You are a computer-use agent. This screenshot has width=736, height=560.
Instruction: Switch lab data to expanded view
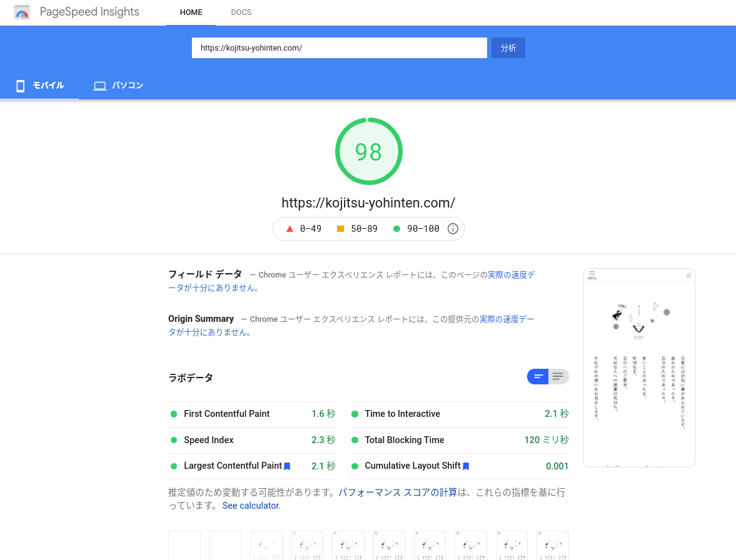(x=558, y=377)
